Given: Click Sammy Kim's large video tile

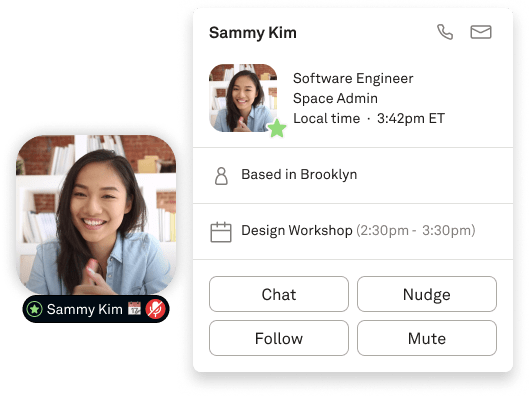Looking at the screenshot, I should (x=96, y=215).
